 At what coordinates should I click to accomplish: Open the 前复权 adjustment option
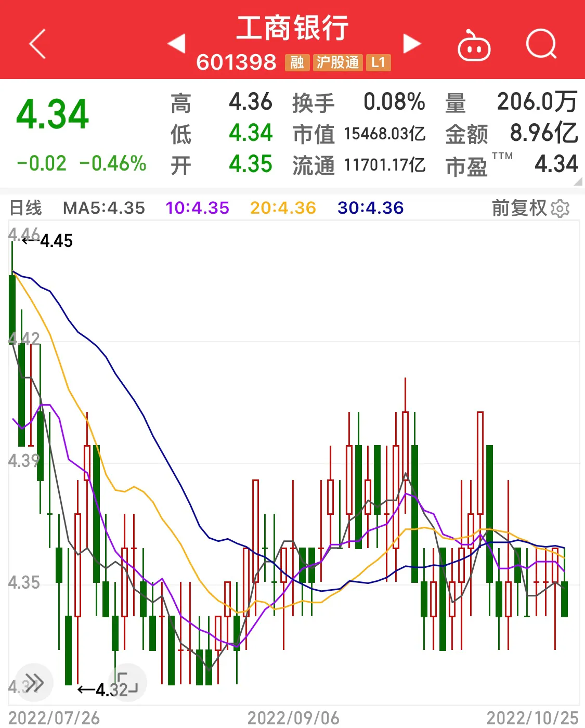coord(519,208)
